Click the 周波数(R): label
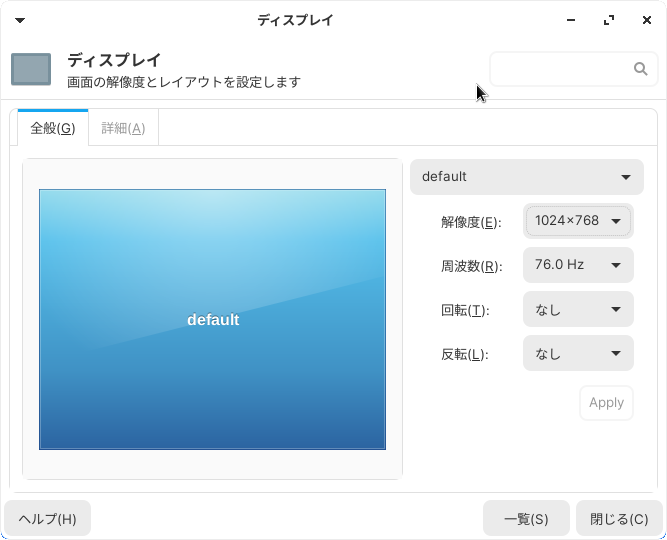Image resolution: width=667 pixels, height=540 pixels. point(471,266)
